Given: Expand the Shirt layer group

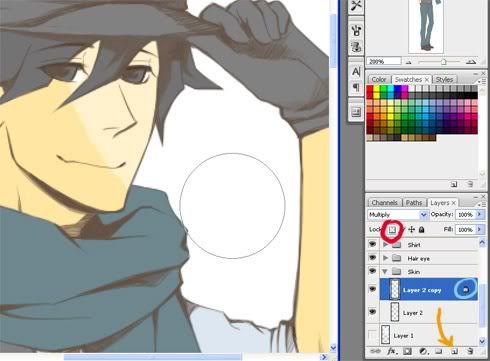Looking at the screenshot, I should point(386,245).
